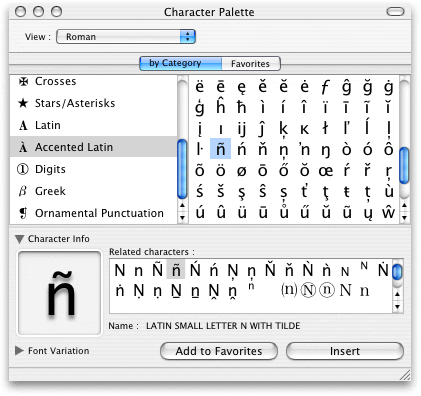Viewport: 421px width, 396px height.
Task: Click the star icon beside Stars/Asterisks
Action: (23, 103)
